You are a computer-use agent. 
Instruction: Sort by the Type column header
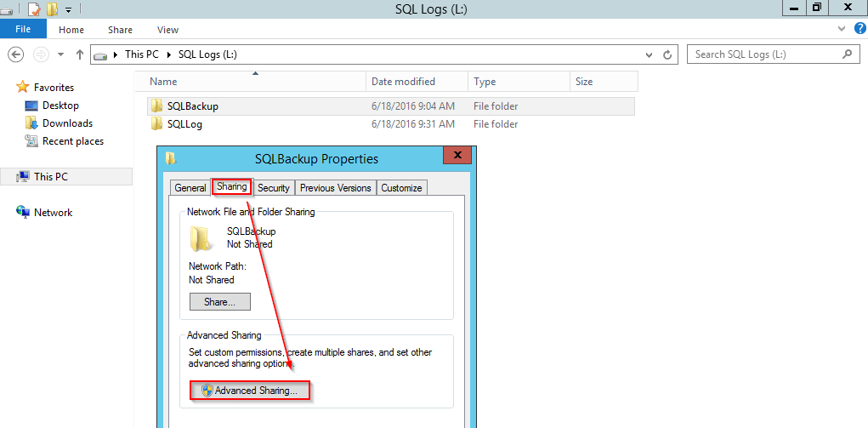519,82
